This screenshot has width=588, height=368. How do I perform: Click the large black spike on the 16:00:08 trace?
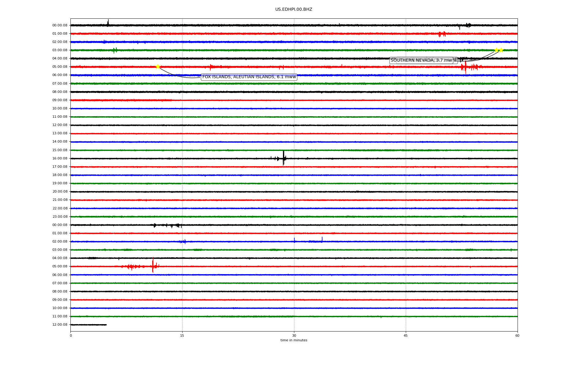tap(284, 158)
